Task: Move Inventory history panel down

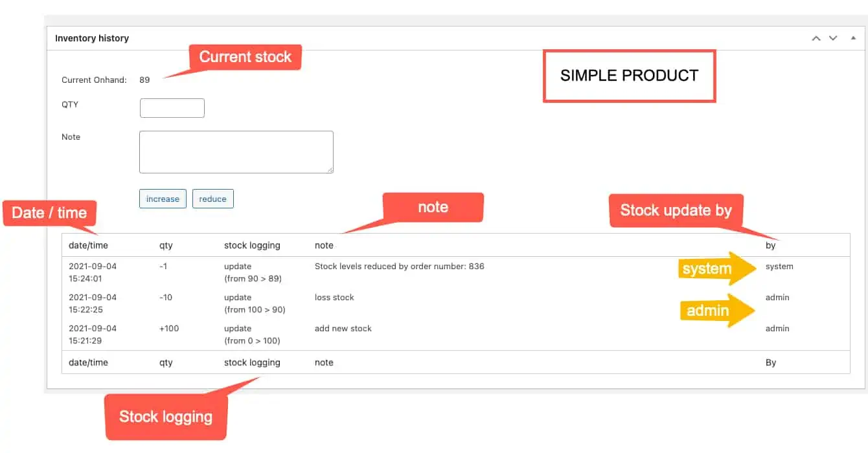Action: point(833,38)
